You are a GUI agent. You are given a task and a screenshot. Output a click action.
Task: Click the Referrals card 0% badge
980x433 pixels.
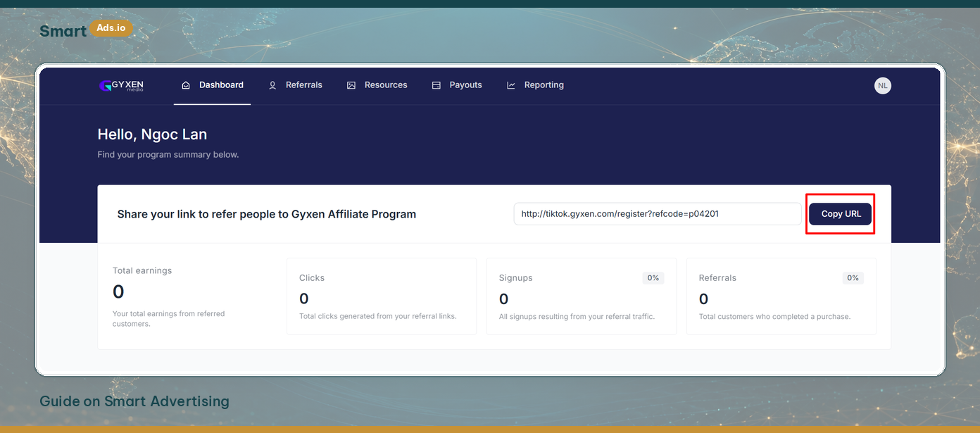click(853, 278)
